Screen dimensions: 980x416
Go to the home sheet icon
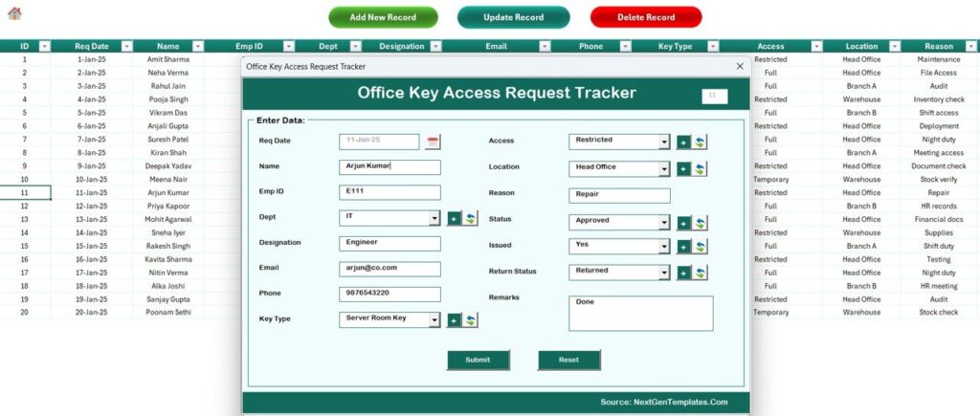pos(14,13)
